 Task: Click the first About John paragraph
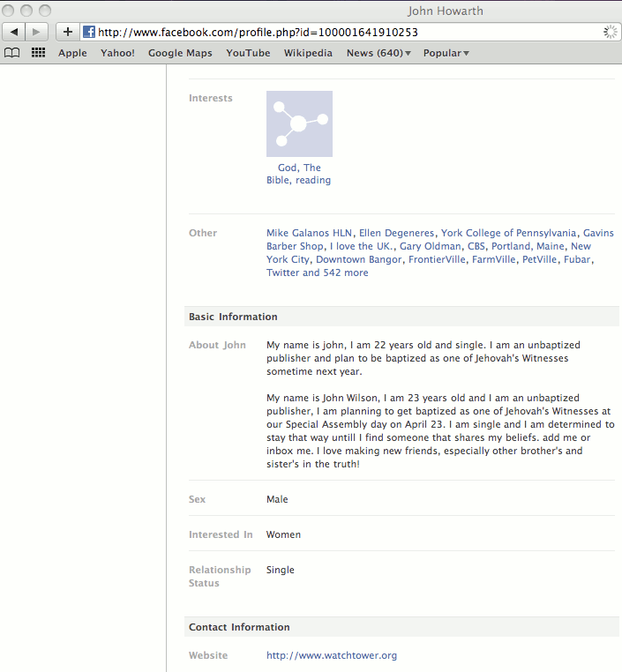click(x=423, y=358)
